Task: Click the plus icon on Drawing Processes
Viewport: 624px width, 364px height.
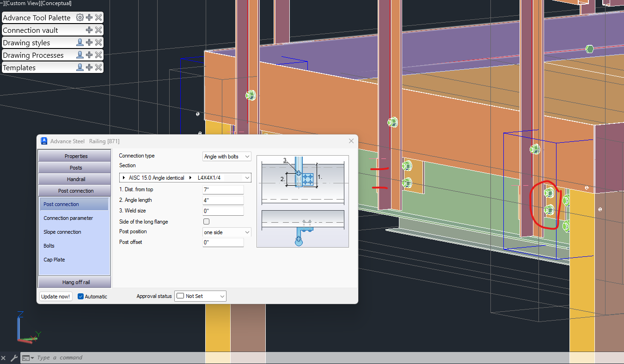Action: pos(88,55)
